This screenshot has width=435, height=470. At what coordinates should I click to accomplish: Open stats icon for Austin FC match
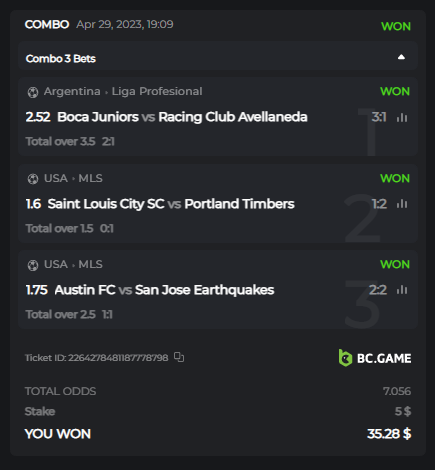[x=402, y=290]
